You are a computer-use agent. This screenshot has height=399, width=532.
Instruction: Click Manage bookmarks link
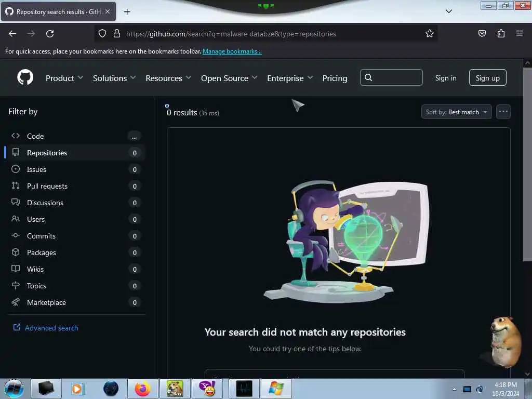[232, 51]
